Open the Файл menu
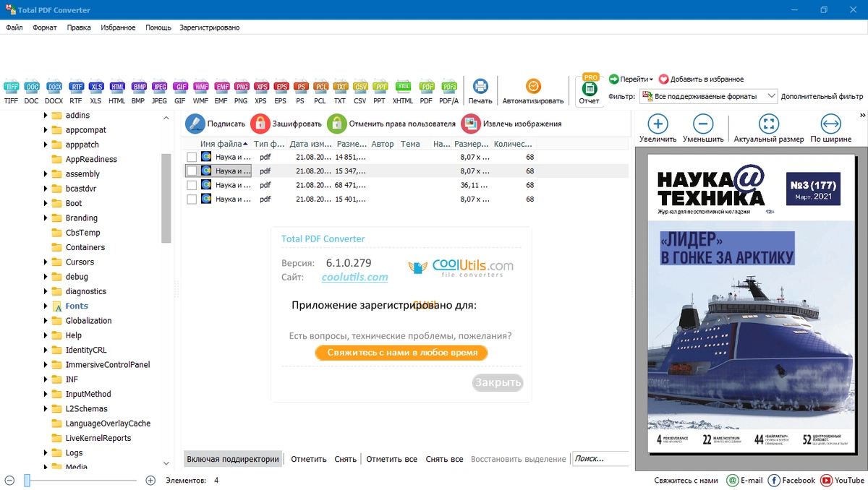 14,27
